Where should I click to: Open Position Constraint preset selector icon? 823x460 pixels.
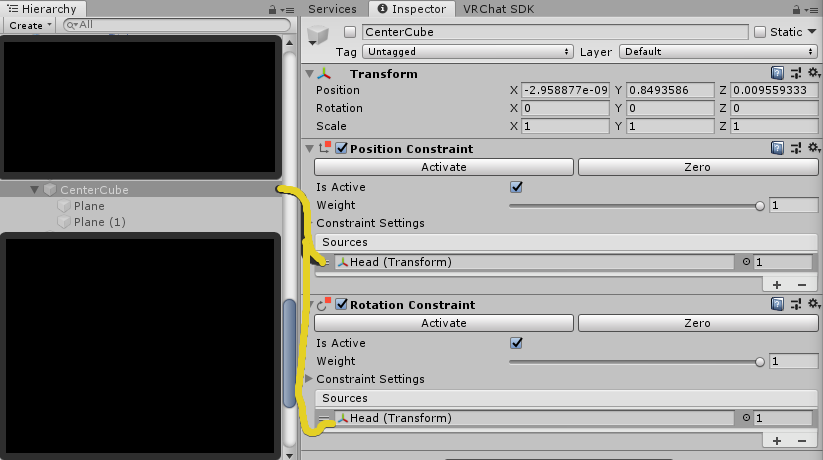pyautogui.click(x=796, y=148)
